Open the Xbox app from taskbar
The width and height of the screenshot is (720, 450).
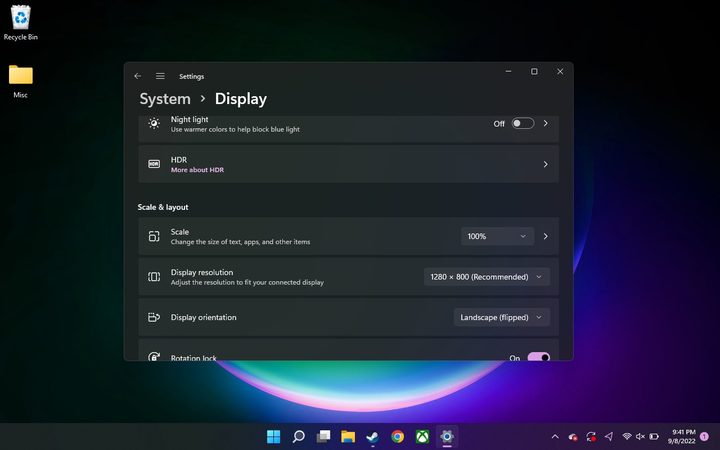[422, 436]
